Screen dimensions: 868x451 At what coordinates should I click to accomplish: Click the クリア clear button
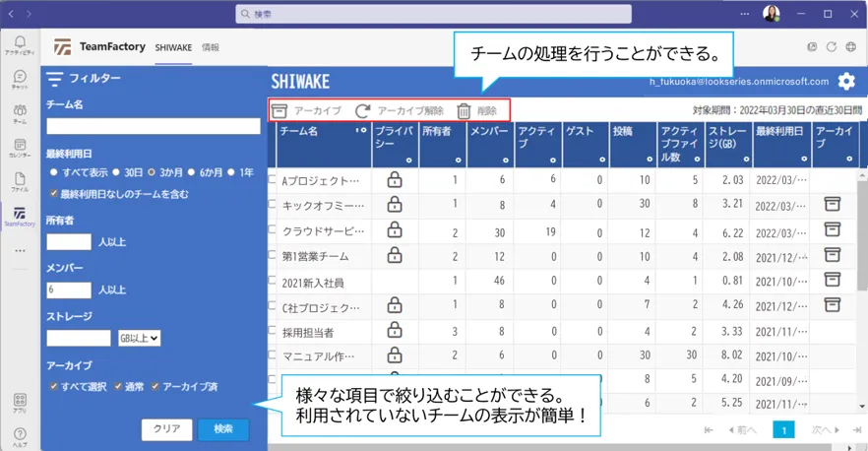click(x=166, y=429)
